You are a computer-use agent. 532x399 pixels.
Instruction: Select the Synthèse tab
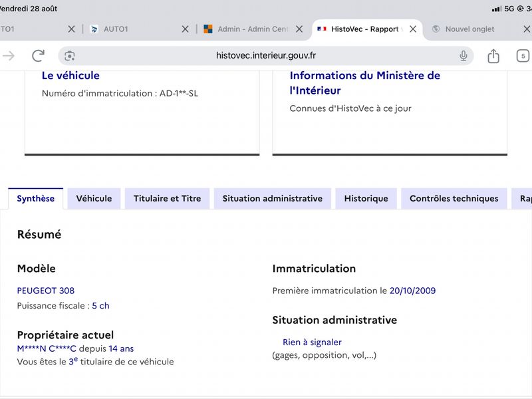click(36, 198)
